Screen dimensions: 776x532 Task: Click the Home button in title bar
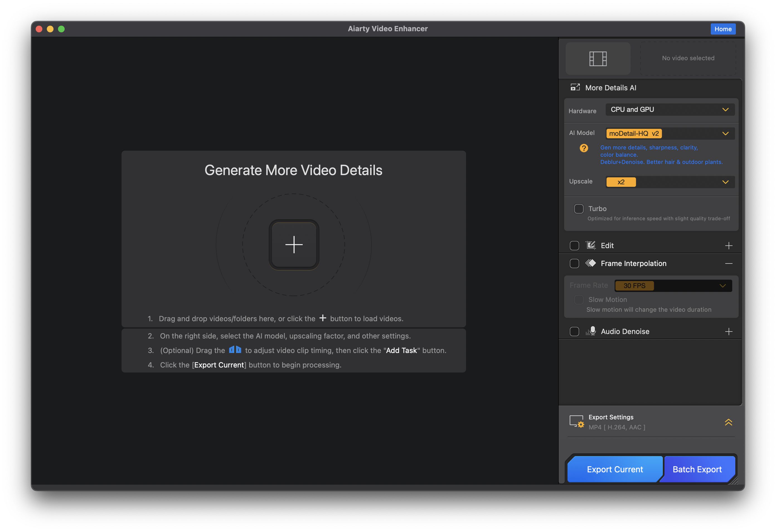pos(722,29)
